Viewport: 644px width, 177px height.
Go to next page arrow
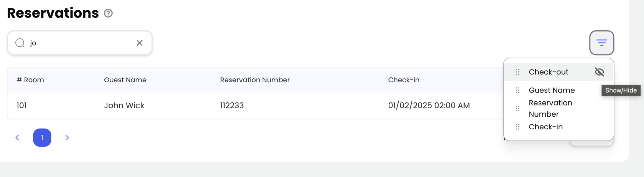tap(67, 137)
